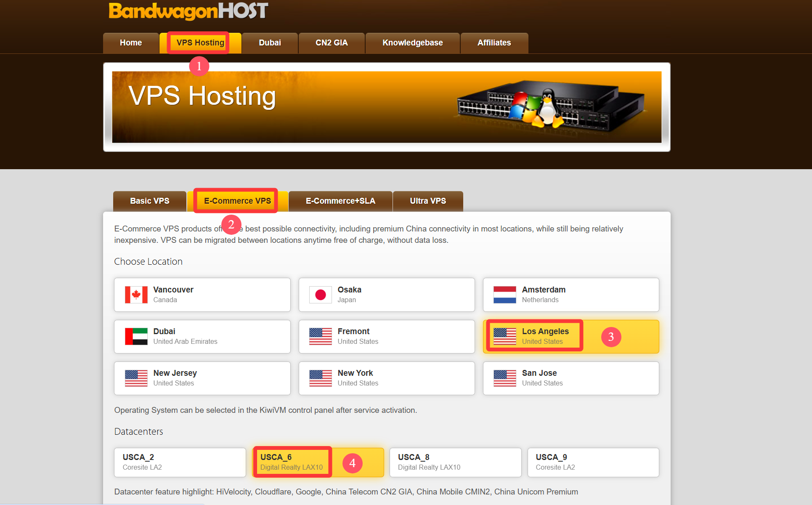The width and height of the screenshot is (812, 505).
Task: Click the Netherlands flag icon for Amsterdam
Action: tap(504, 295)
